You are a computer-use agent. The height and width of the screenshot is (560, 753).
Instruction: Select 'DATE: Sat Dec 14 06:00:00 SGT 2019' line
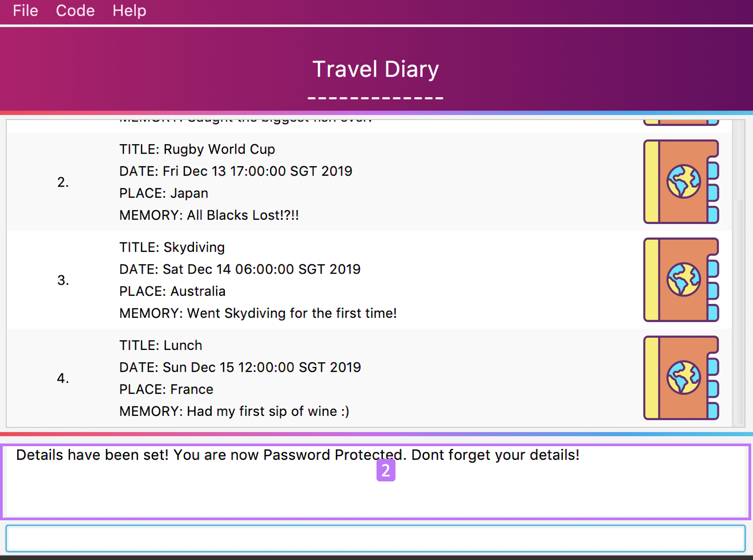pos(240,269)
